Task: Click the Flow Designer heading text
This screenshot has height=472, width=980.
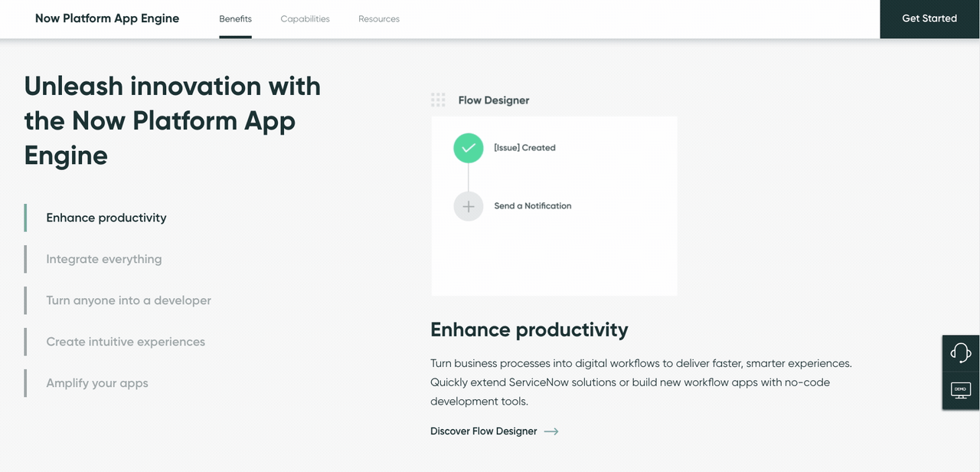Action: [x=494, y=100]
